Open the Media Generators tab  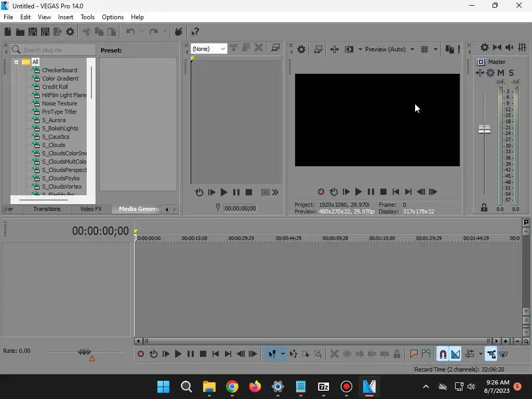[x=138, y=209]
